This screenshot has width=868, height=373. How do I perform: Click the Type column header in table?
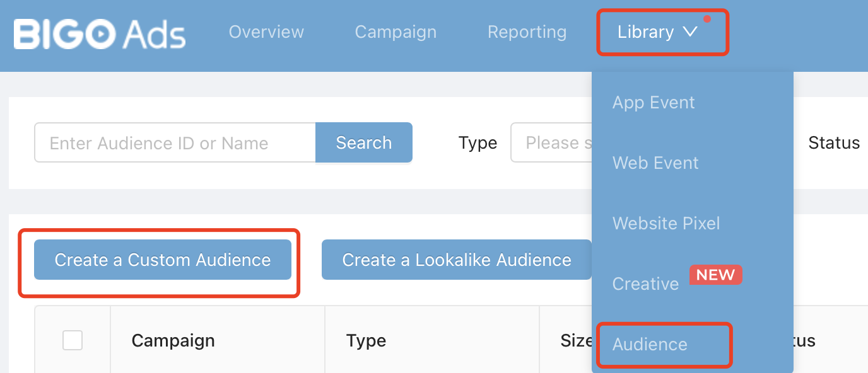366,341
